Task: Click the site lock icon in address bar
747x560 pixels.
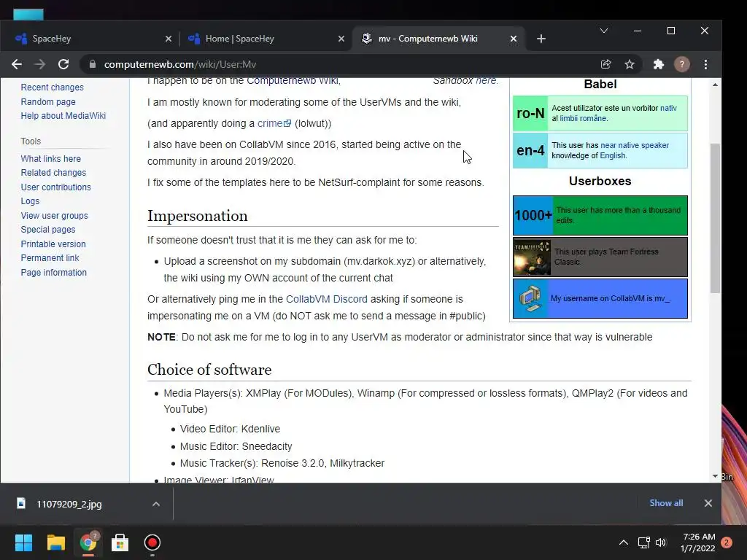Action: point(93,64)
